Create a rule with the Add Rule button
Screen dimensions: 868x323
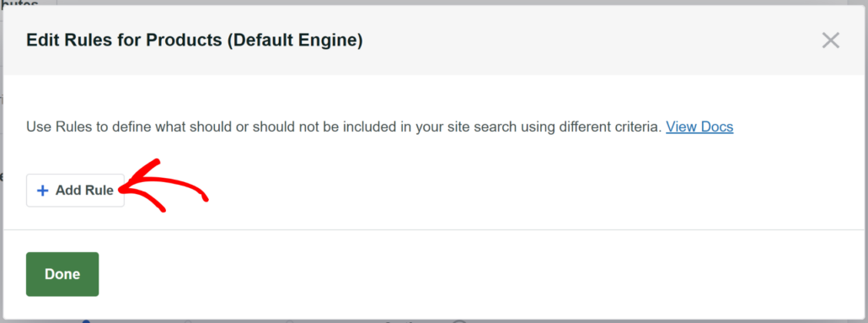click(x=75, y=191)
